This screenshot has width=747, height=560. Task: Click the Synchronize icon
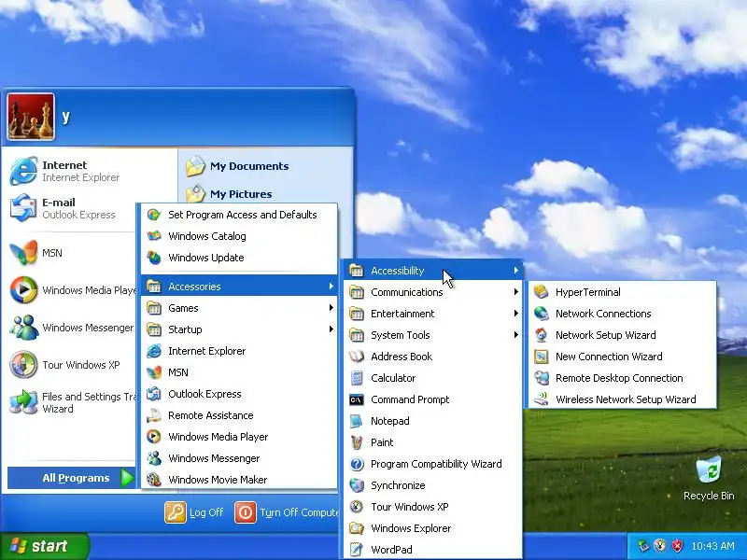[357, 484]
